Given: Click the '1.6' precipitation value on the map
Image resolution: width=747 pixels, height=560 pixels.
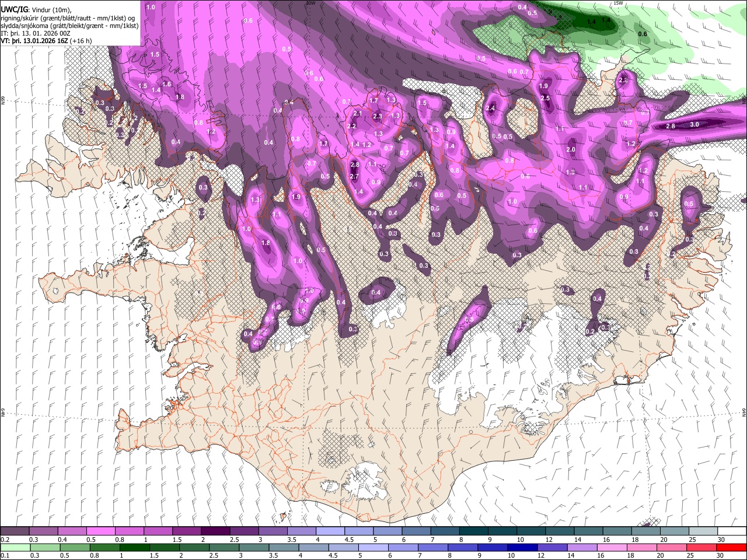Looking at the screenshot, I should click(x=166, y=84).
